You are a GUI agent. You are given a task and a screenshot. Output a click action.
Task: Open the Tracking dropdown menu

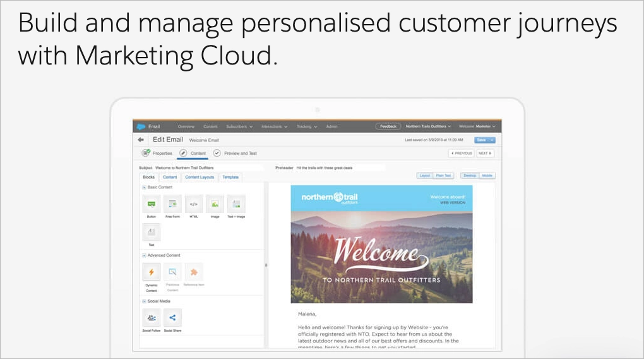307,126
